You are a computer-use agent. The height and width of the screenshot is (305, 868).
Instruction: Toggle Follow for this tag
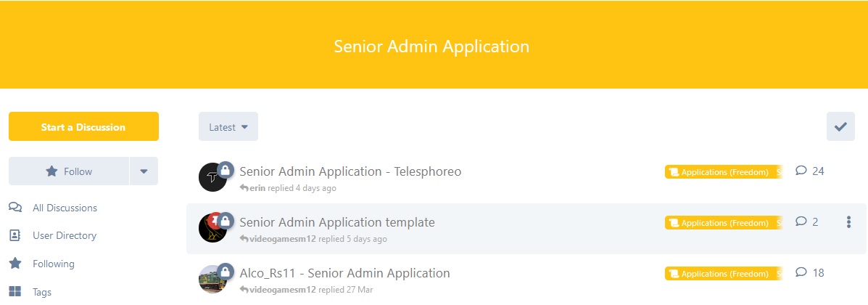pos(69,171)
